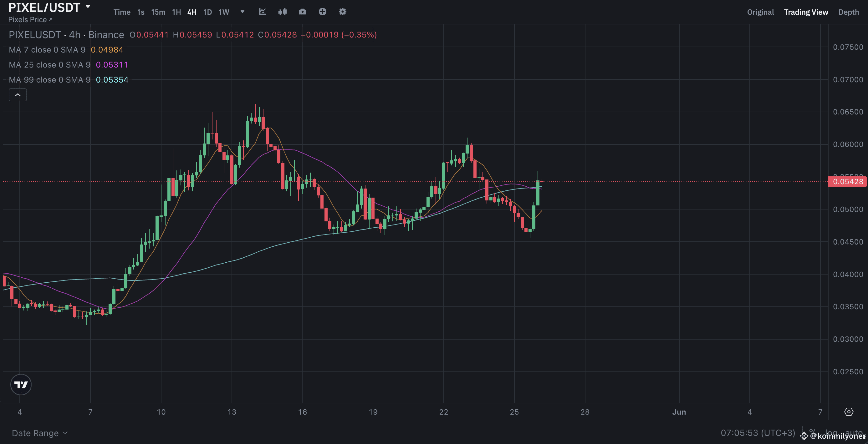Switch to the Depth view
The height and width of the screenshot is (444, 868).
[849, 12]
